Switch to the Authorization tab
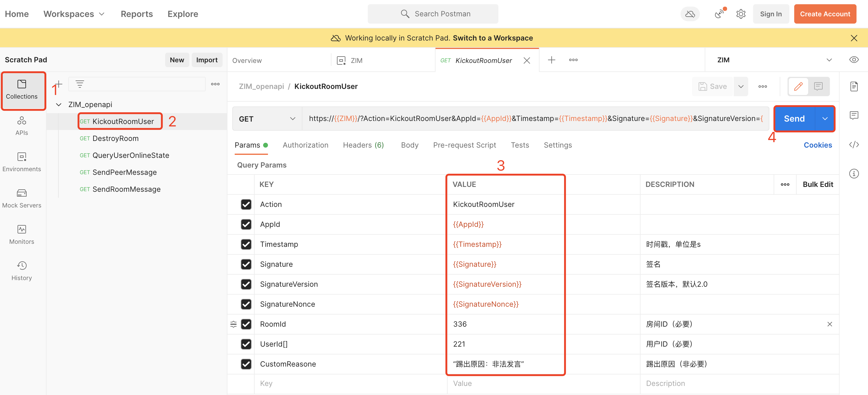Screen dimensions: 868x395 coord(305,145)
